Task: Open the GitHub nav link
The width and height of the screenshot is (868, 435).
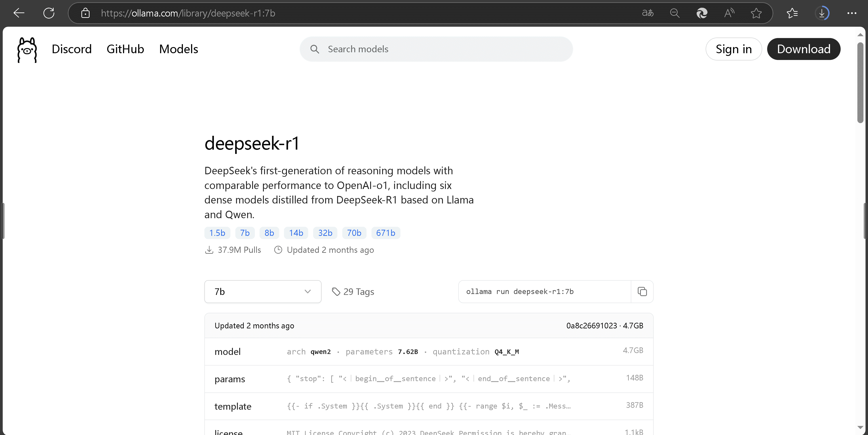Action: tap(125, 49)
